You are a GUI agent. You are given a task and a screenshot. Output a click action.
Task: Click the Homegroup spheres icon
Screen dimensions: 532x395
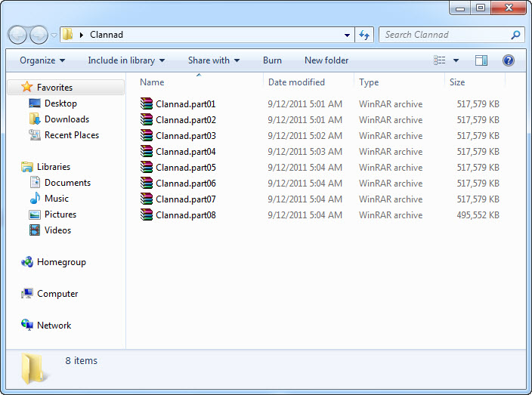(27, 262)
